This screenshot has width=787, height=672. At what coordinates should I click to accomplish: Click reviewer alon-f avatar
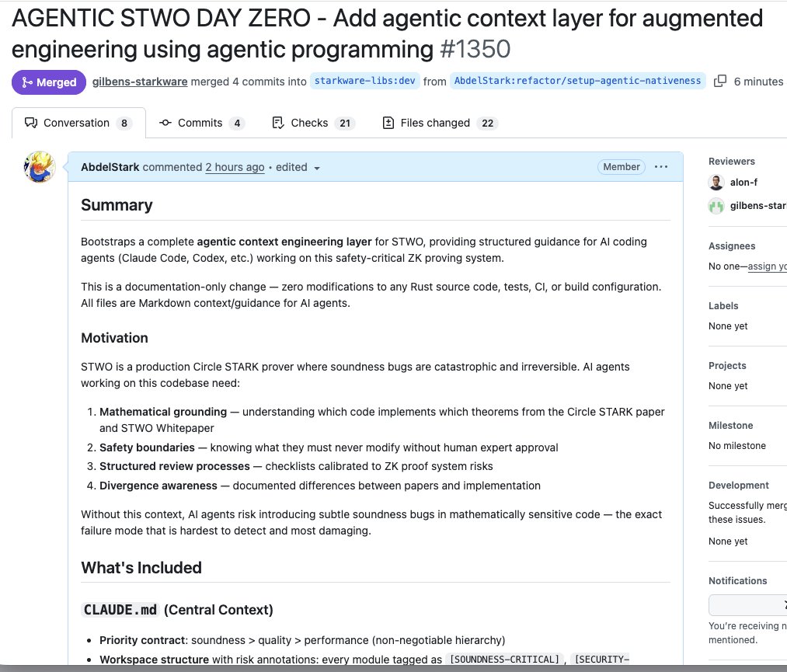coord(716,182)
